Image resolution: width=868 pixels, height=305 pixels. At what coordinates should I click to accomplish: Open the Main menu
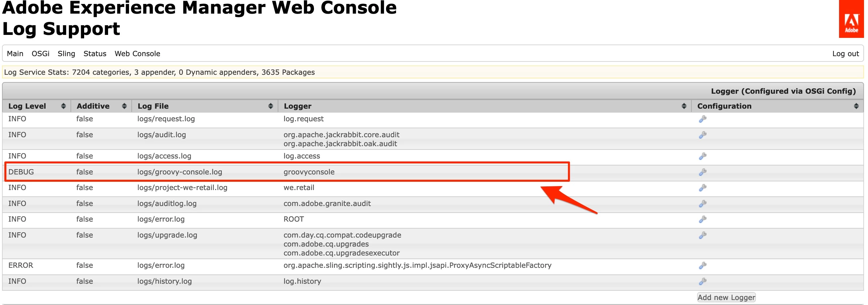(x=15, y=53)
